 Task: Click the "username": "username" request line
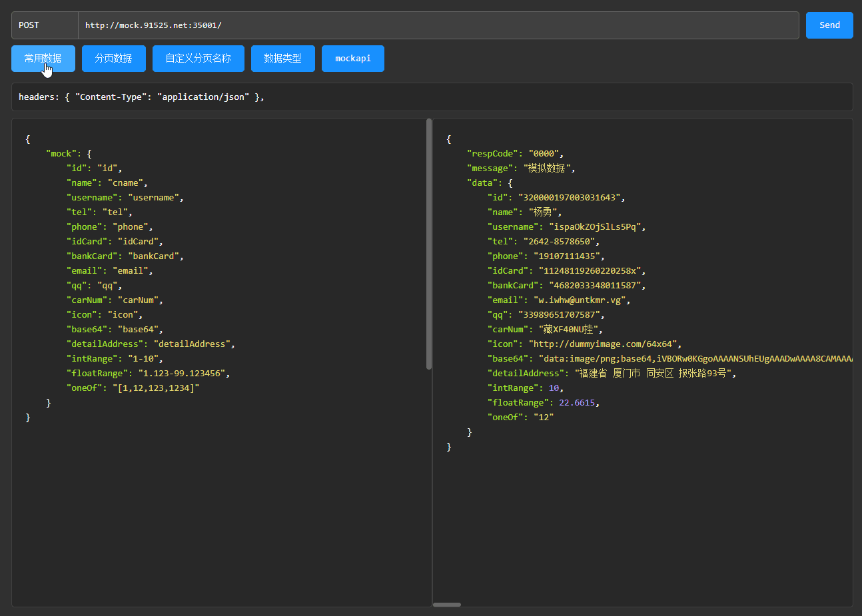(125, 198)
